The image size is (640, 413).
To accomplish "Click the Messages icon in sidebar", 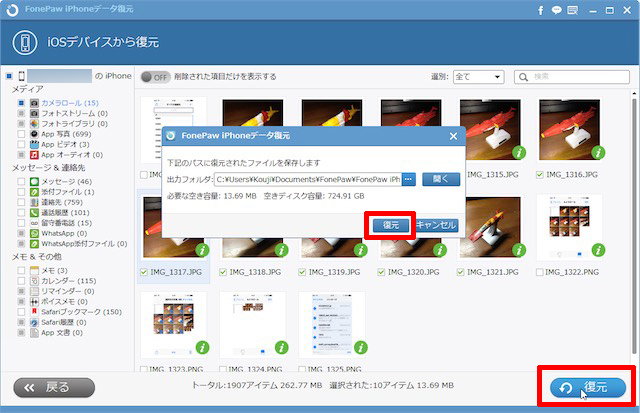I will 34,181.
